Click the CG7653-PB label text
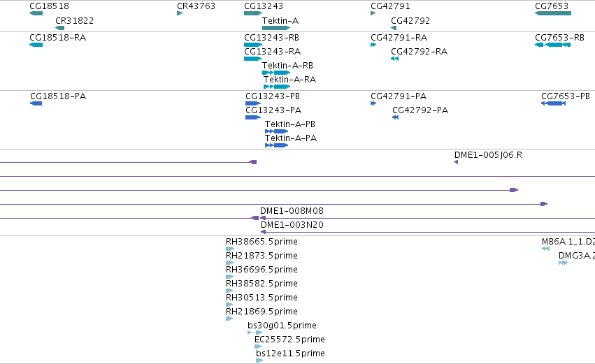Screen dimensions: 595x364 (x=566, y=96)
